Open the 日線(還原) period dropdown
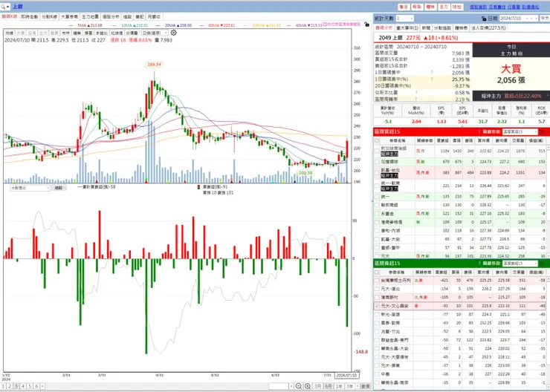The height and width of the screenshot is (392, 550). (x=155, y=33)
